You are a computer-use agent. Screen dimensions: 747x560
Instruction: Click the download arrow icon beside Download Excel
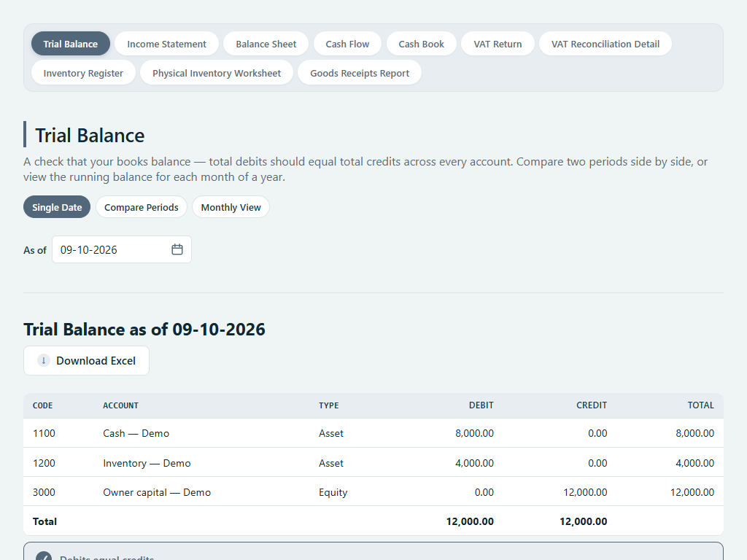(x=43, y=360)
